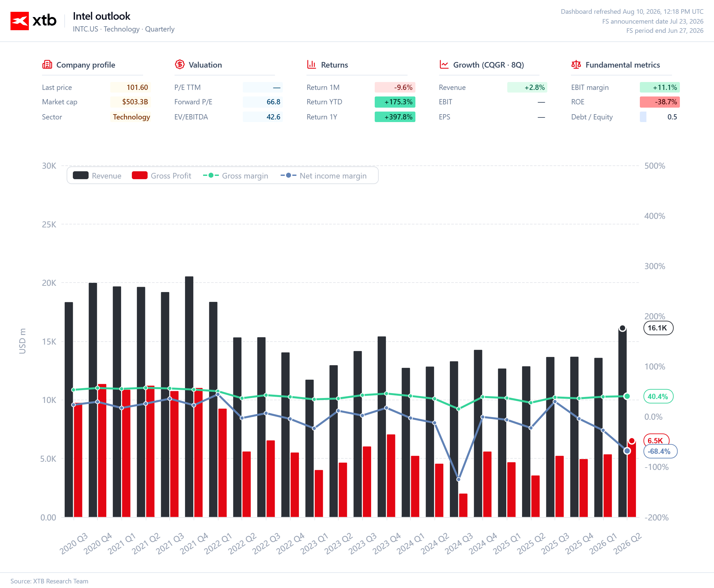Image resolution: width=714 pixels, height=588 pixels.
Task: Click the Dashboard refreshed timestamp
Action: [x=632, y=11]
